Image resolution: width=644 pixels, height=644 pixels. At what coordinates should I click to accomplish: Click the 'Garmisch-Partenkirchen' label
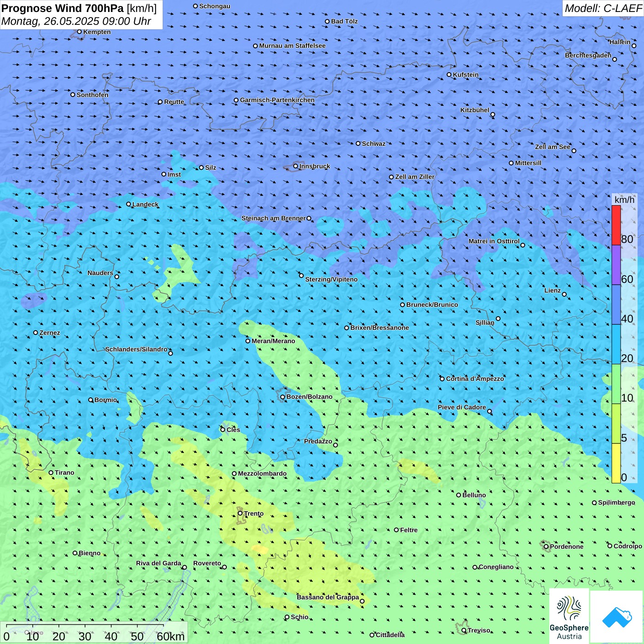click(x=277, y=100)
